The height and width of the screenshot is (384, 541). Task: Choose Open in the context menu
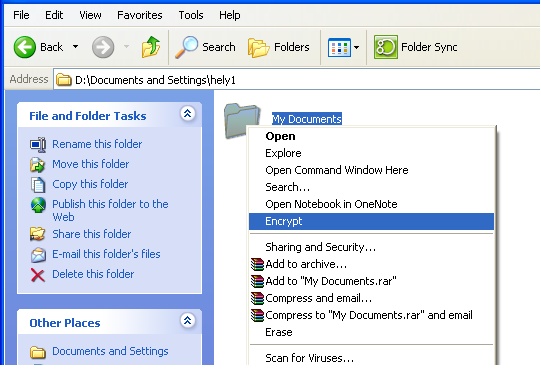371,136
